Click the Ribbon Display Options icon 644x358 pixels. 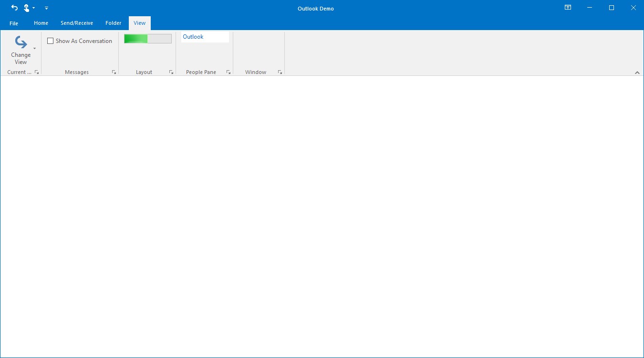568,8
